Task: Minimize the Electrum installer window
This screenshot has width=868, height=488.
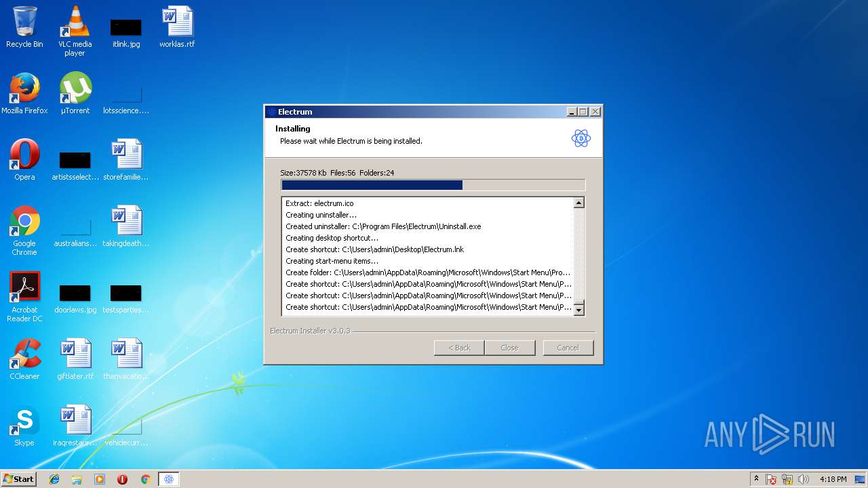Action: 572,112
